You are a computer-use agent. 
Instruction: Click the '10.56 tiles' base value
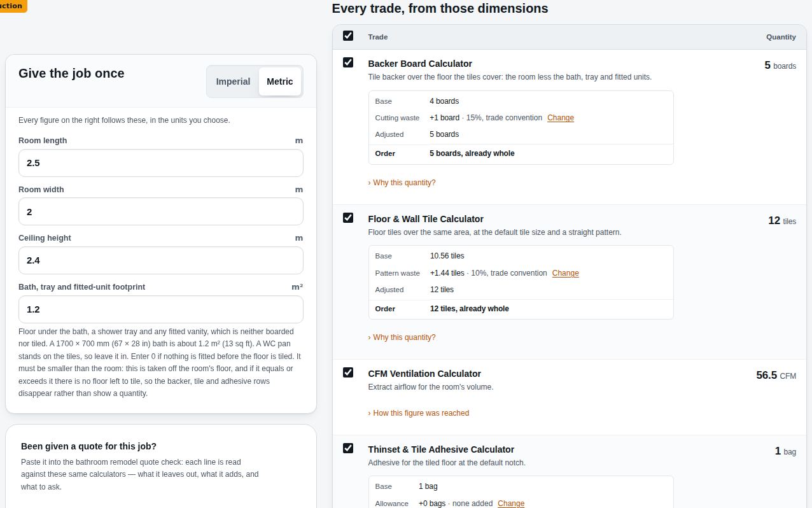point(447,256)
